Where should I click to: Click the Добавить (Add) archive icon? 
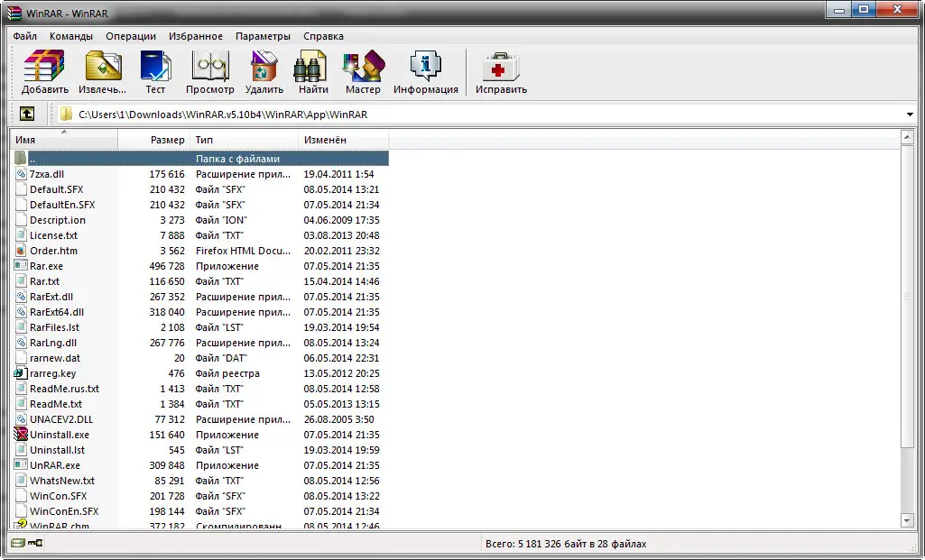pyautogui.click(x=42, y=68)
